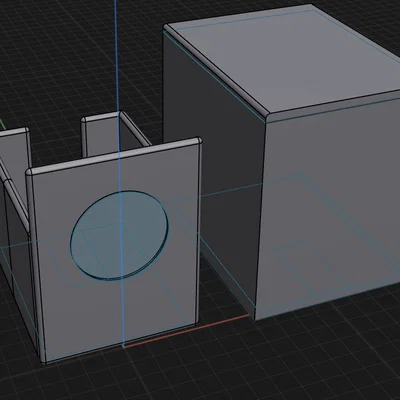Select the circular inset face on front panel

click(x=119, y=235)
